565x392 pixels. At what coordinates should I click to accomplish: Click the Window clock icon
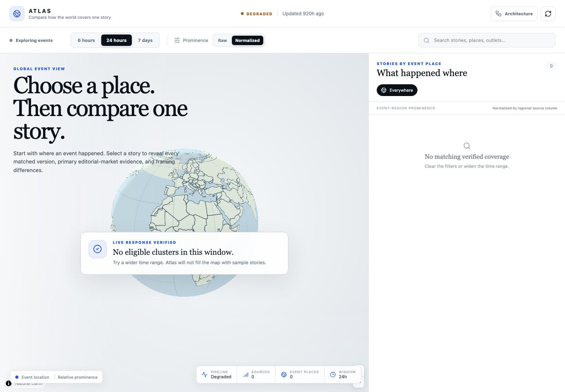(x=333, y=374)
